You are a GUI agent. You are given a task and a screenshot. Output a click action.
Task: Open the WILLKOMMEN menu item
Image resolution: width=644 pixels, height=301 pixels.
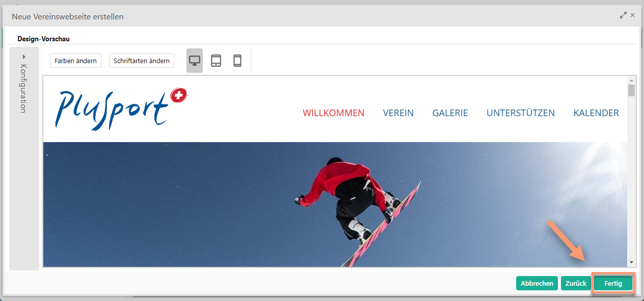pos(334,113)
